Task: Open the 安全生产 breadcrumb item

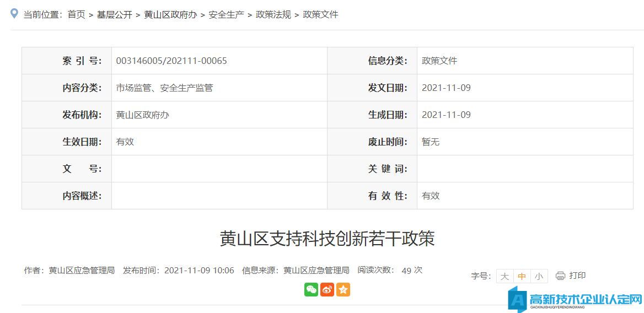Action: [226, 15]
